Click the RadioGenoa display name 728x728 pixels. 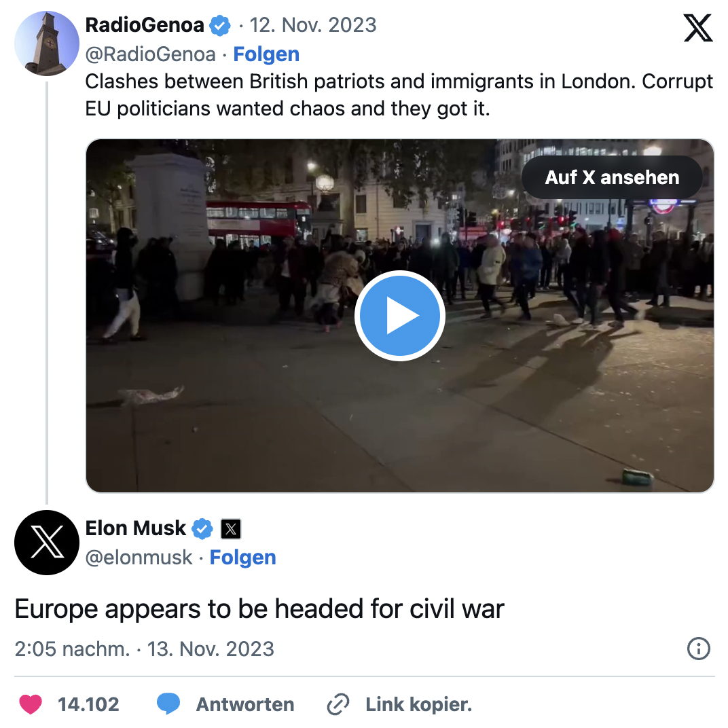click(145, 26)
